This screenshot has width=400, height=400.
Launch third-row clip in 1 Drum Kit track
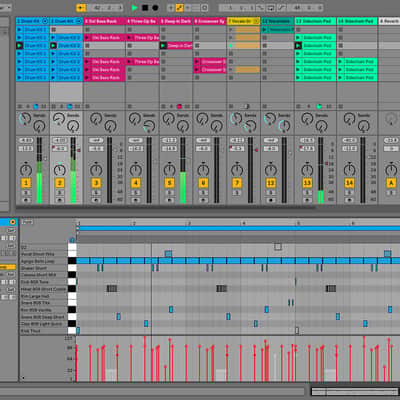pyautogui.click(x=19, y=46)
